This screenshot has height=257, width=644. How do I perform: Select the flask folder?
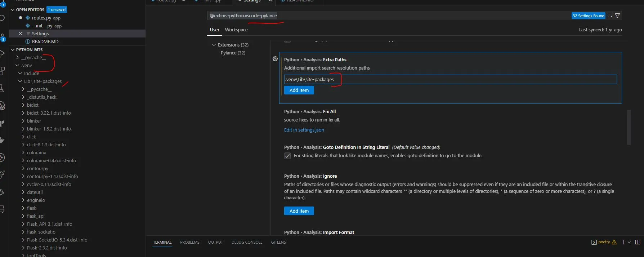tap(32, 208)
